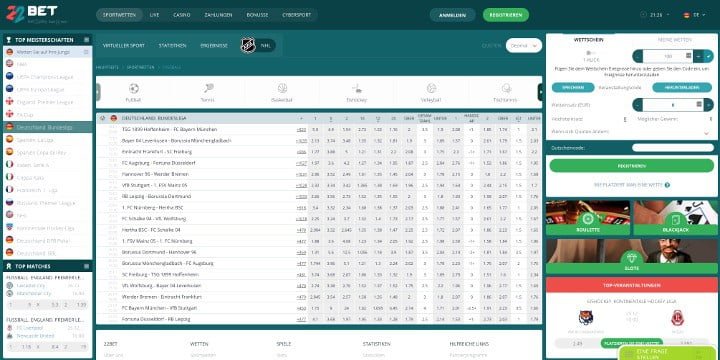Click the Herunterladen button
This screenshot has width=720, height=360.
(682, 87)
